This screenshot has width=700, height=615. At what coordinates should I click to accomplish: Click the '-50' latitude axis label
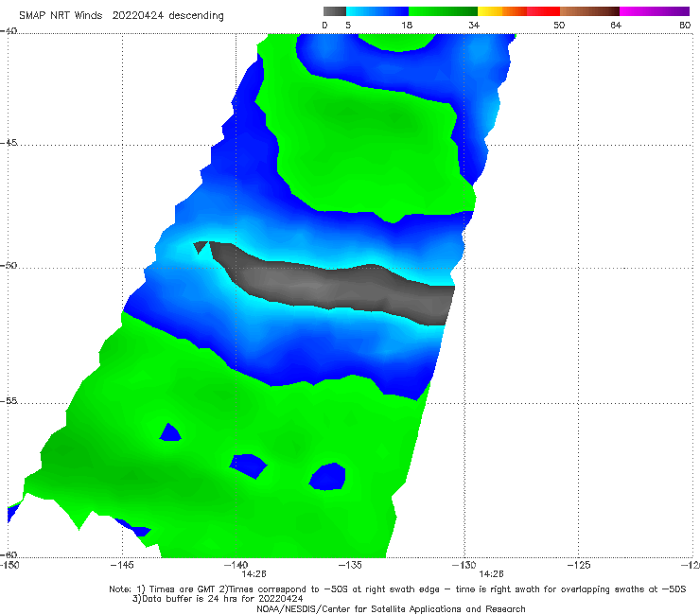coord(9,265)
